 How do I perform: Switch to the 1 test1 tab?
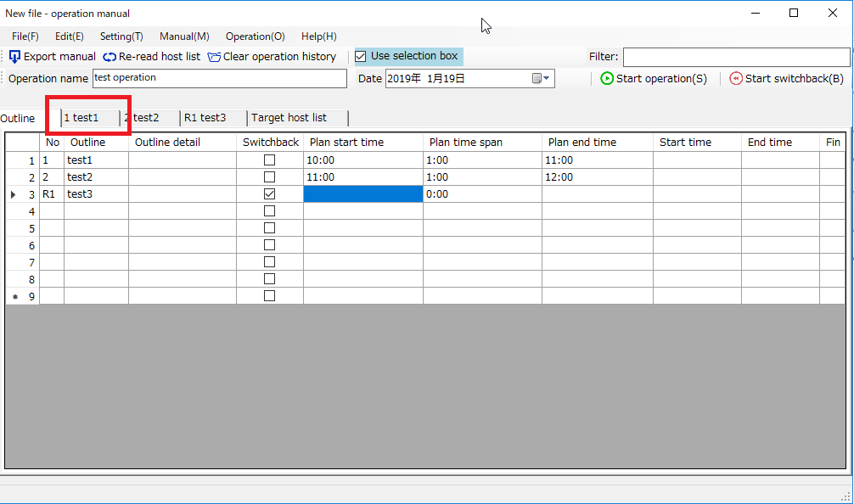click(81, 118)
